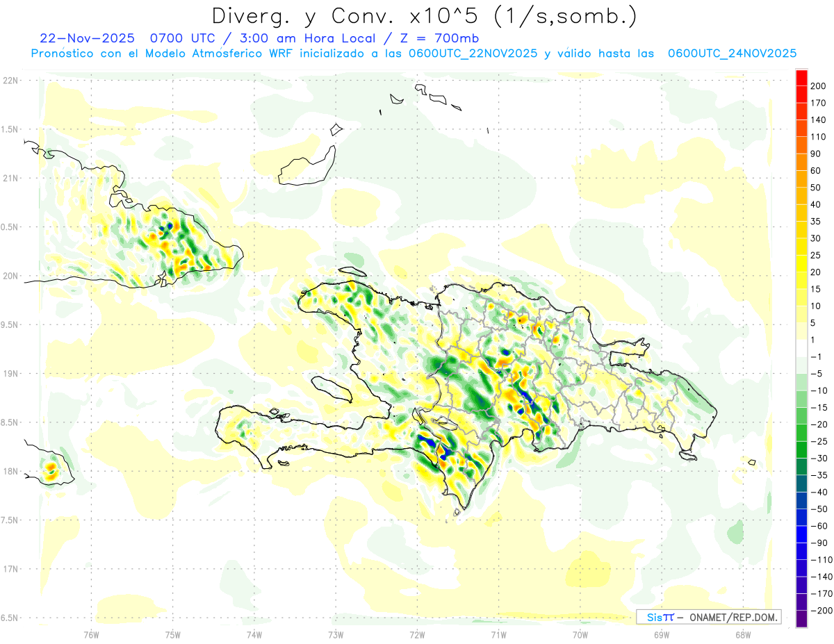Click the white color bar segment between 1 and -1
This screenshot has width=834, height=644.
tap(801, 348)
